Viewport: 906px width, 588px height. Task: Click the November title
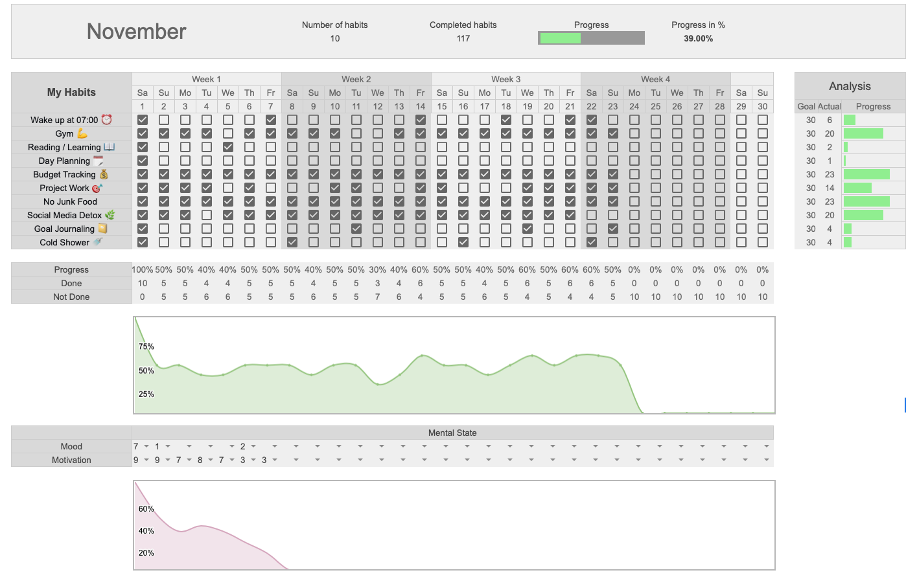coord(137,32)
